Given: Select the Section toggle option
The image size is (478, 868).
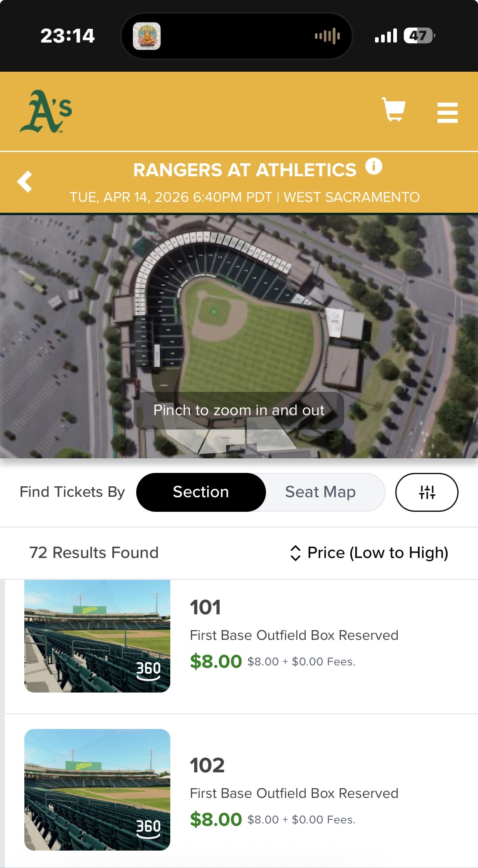Looking at the screenshot, I should 201,492.
